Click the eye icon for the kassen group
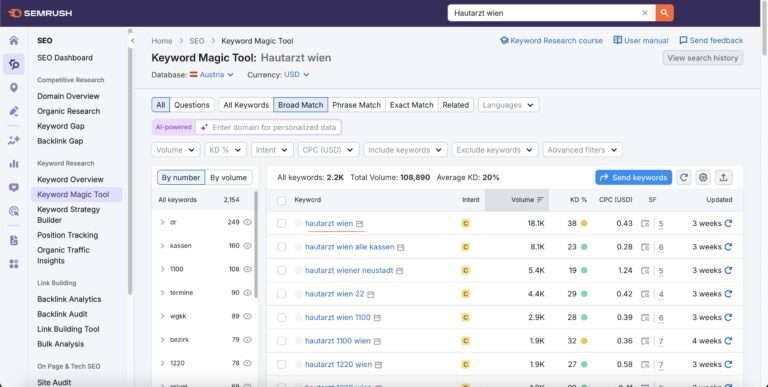 (x=247, y=245)
